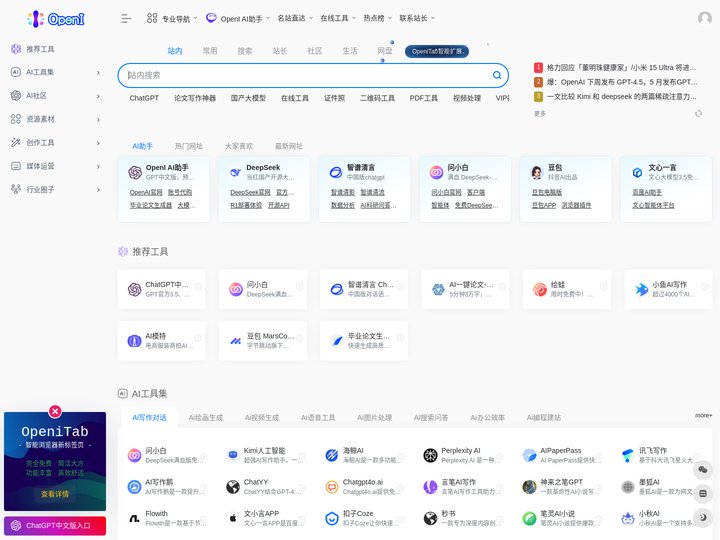Click the ChatGPT中文版入口 button
Viewport: 720px width, 540px height.
coord(55,525)
